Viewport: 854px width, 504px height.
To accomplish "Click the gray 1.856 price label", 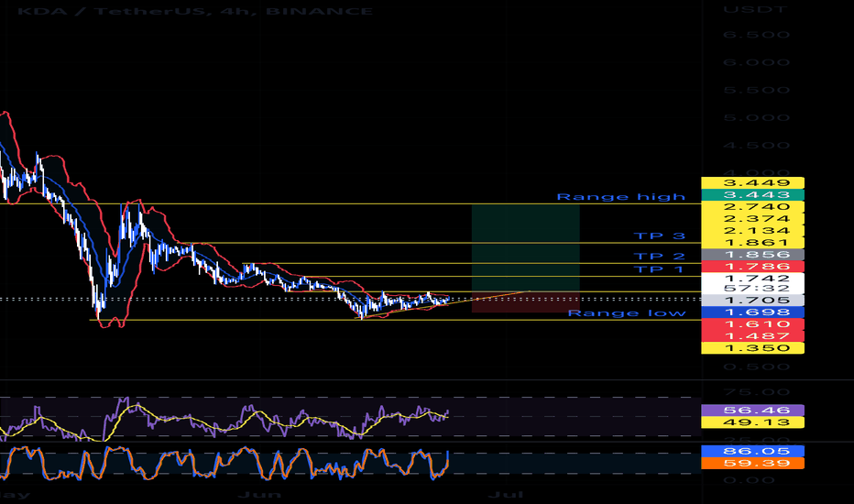I will [x=752, y=255].
